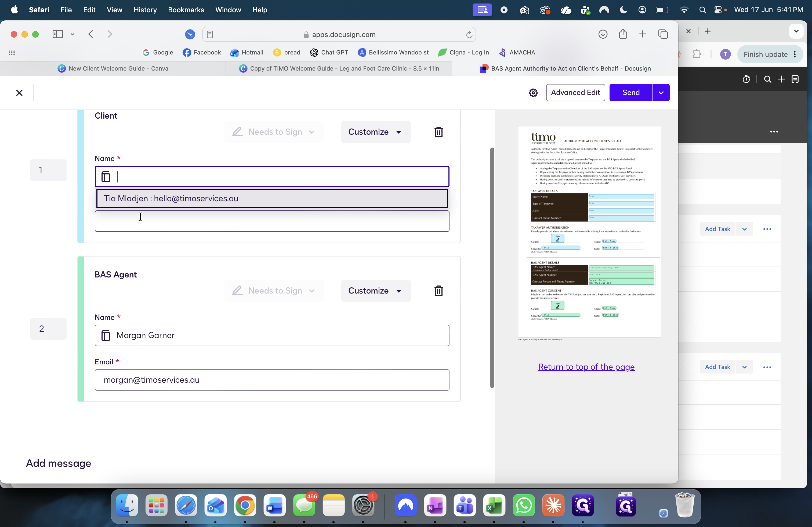Show bookmarks grid icon in favorites bar
The image size is (812, 527).
coord(12,53)
